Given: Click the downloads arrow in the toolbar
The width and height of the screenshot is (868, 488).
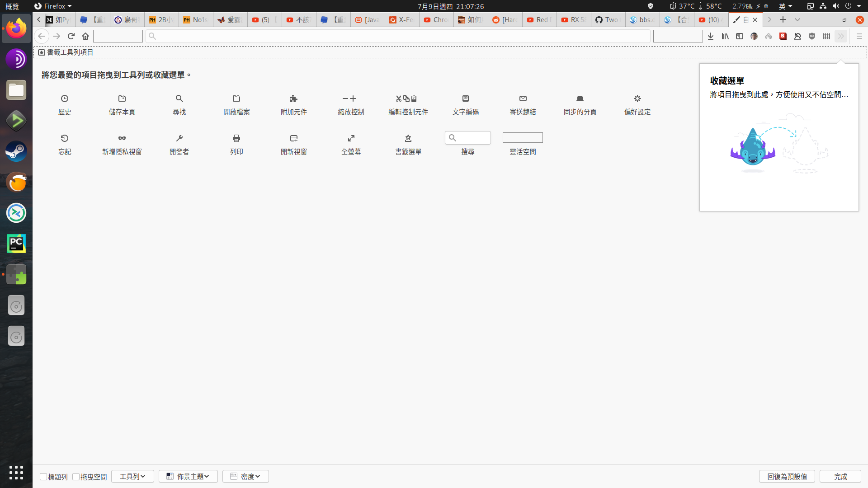Looking at the screenshot, I should pos(711,36).
